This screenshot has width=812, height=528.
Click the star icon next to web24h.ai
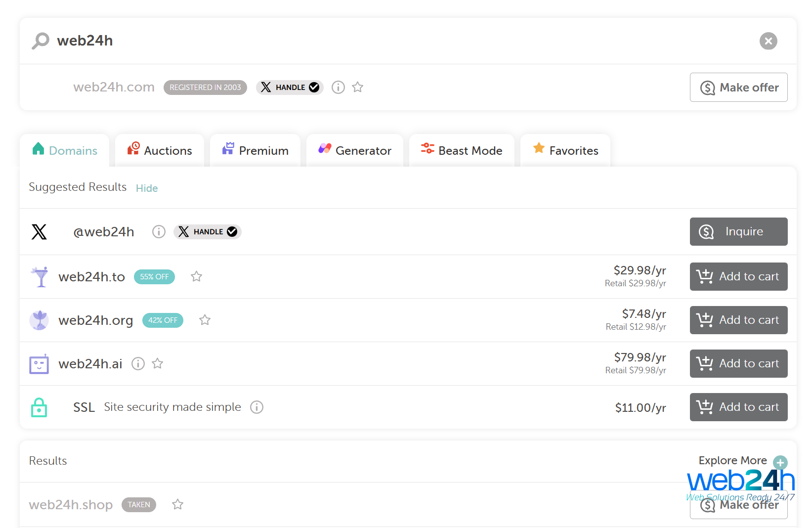157,364
